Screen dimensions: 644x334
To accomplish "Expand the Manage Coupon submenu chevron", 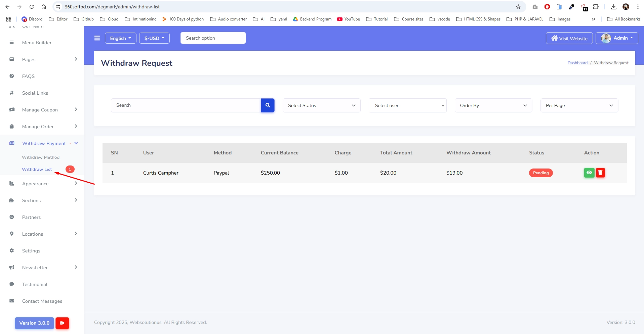I will point(76,109).
